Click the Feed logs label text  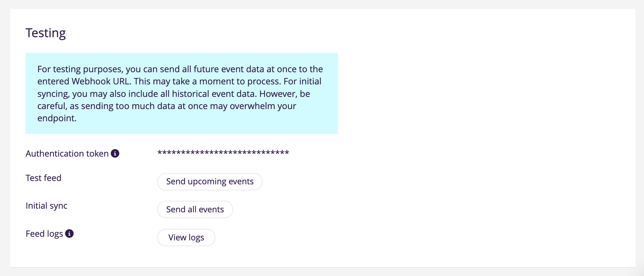pos(44,234)
